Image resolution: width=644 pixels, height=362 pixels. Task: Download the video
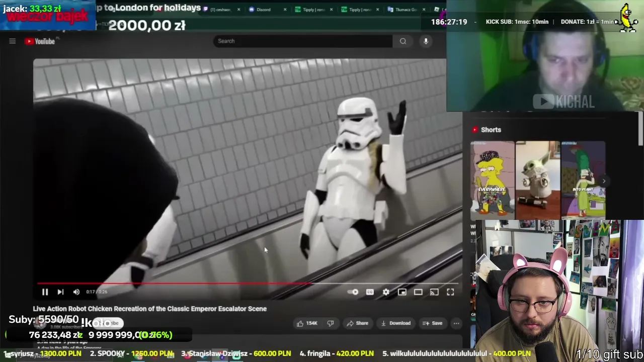395,323
